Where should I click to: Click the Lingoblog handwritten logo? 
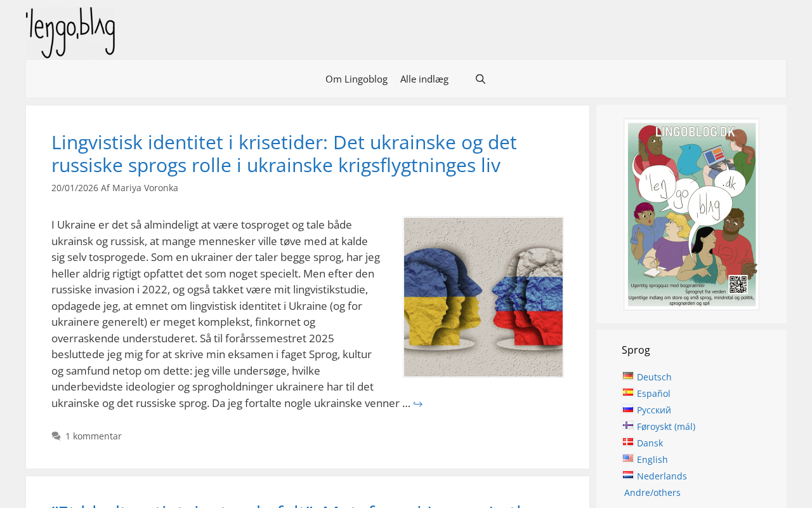click(x=71, y=33)
